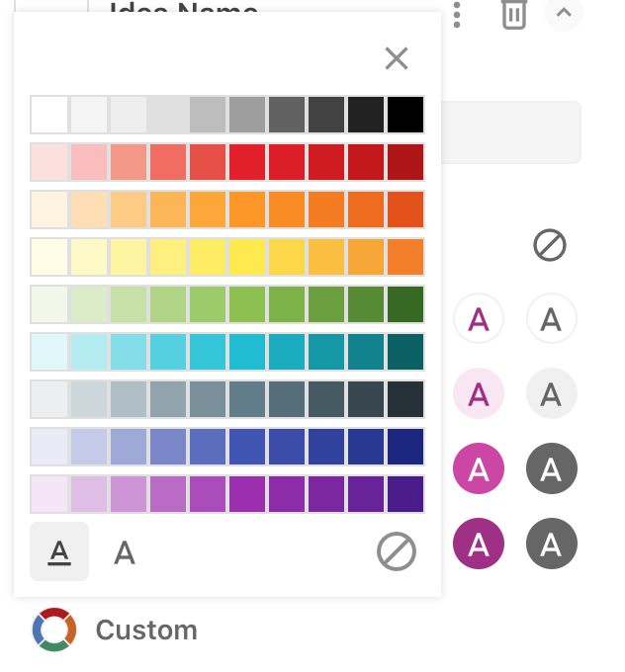Choose the white-circle magenta A style

point(479,319)
